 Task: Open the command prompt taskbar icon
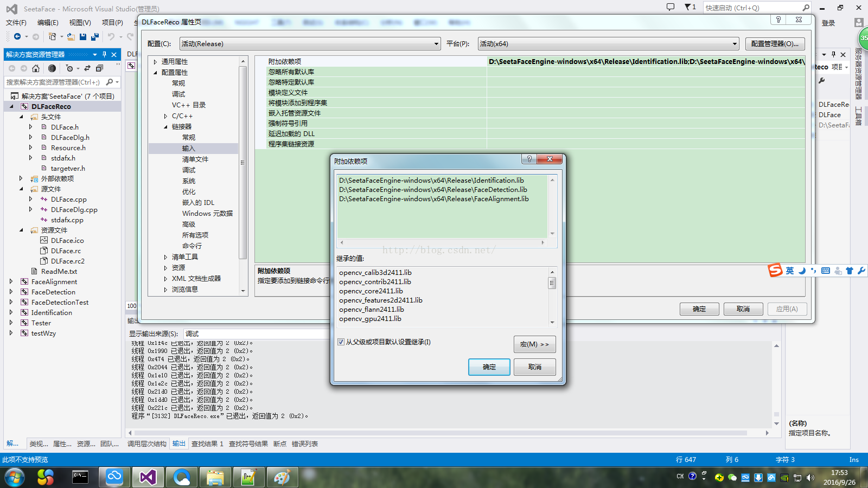(80, 477)
